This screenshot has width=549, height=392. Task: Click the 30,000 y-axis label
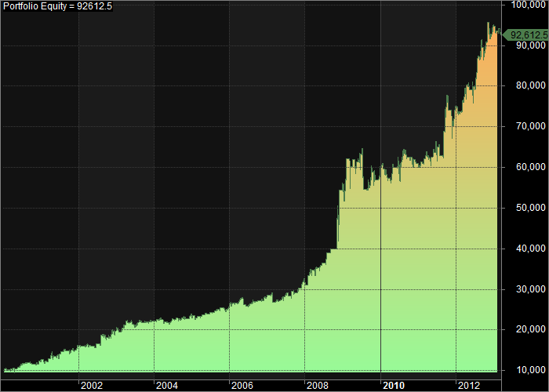(531, 289)
